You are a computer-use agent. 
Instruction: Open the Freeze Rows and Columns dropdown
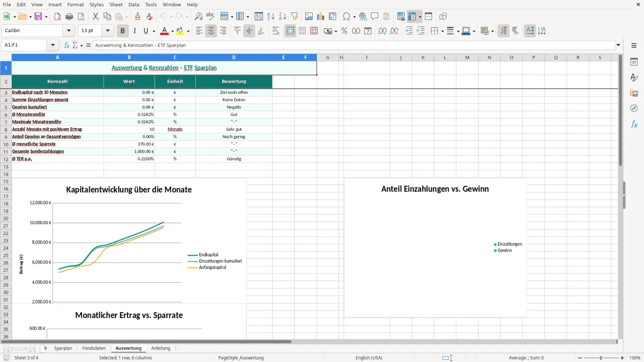tap(420, 17)
